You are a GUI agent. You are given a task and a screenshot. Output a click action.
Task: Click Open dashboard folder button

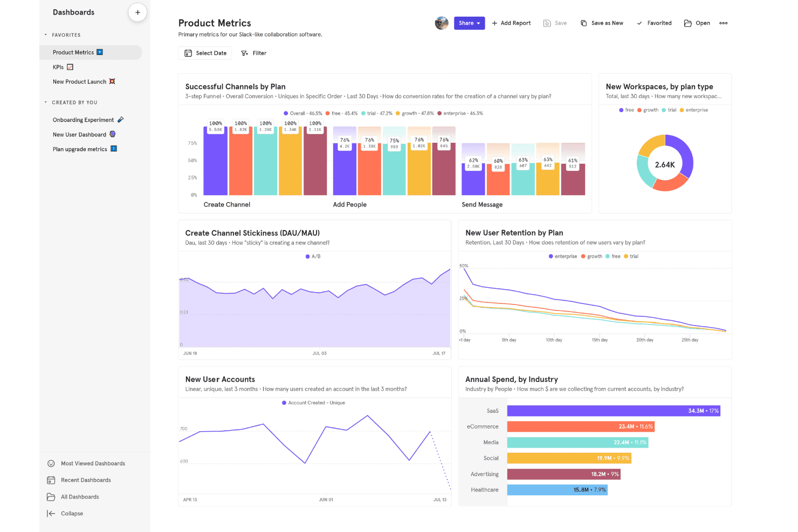pos(697,23)
